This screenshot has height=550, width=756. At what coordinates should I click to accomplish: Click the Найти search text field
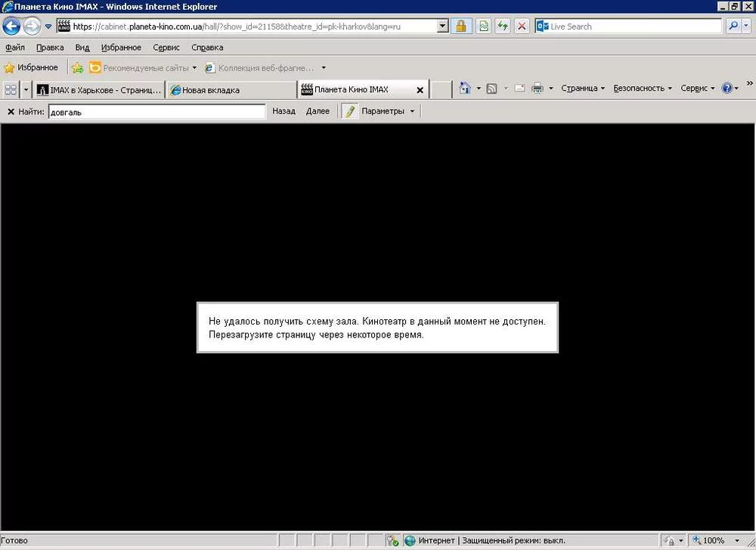(156, 111)
